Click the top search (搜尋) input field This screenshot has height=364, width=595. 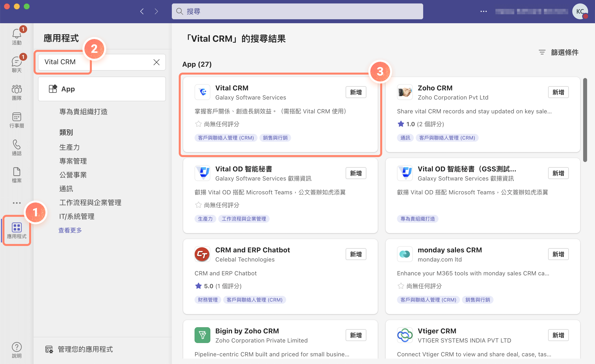[x=297, y=11]
